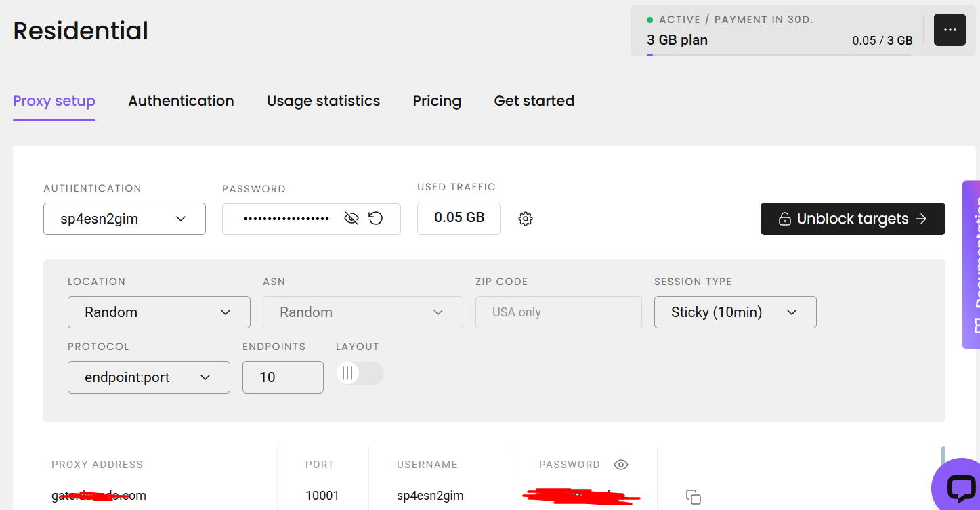Expand the Location dropdown set to Random

coord(159,312)
